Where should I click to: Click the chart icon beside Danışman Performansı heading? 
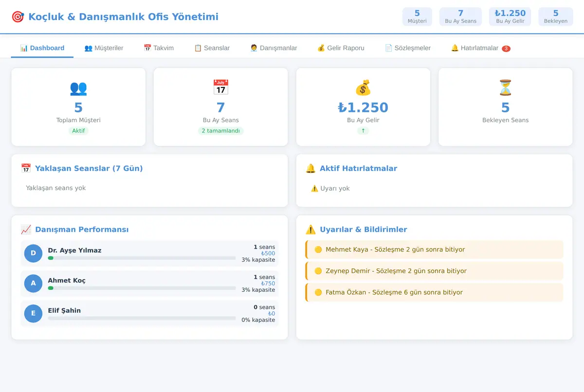26,230
